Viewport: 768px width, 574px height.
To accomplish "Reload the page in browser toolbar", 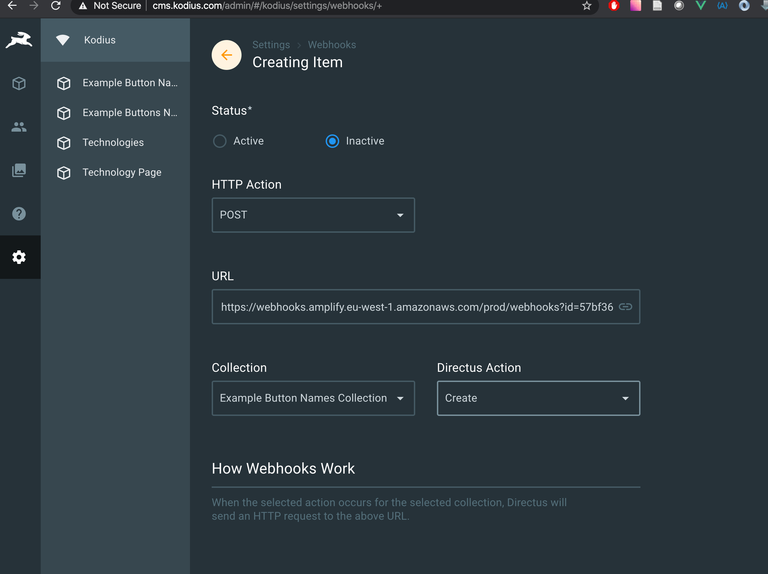I will (55, 6).
